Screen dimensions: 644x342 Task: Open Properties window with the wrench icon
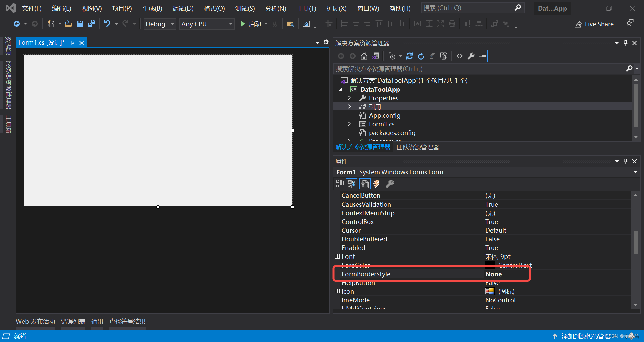(471, 56)
